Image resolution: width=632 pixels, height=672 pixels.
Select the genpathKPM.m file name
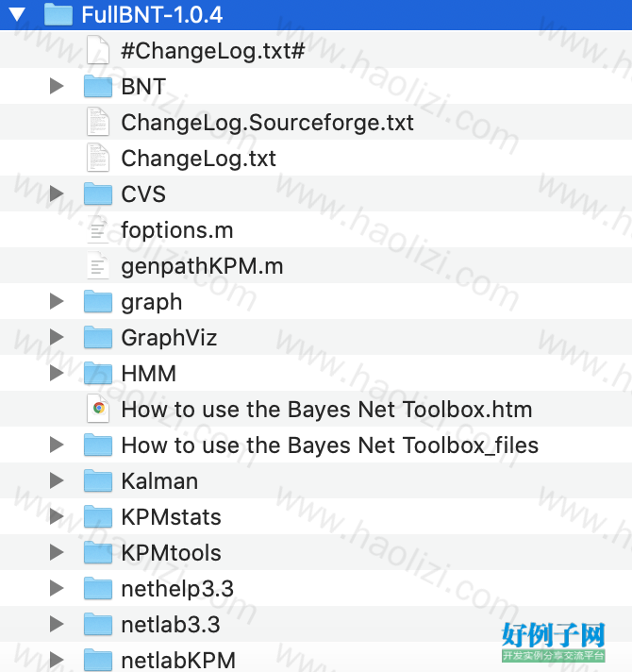(202, 266)
